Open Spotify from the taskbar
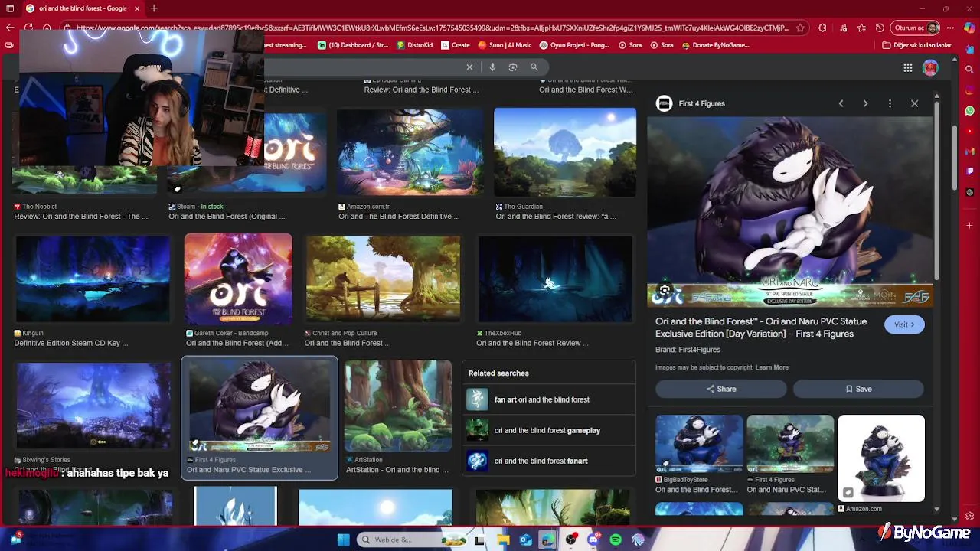980x551 pixels. point(616,540)
